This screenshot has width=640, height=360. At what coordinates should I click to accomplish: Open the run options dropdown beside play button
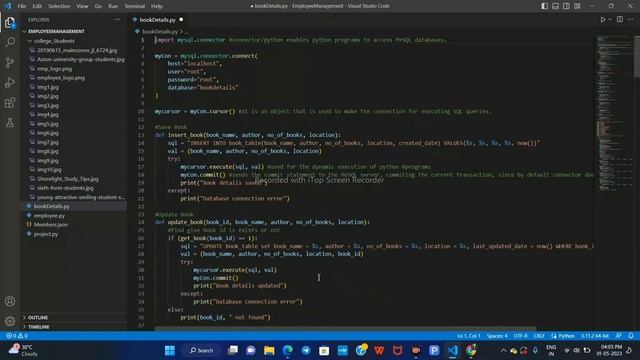click(610, 20)
